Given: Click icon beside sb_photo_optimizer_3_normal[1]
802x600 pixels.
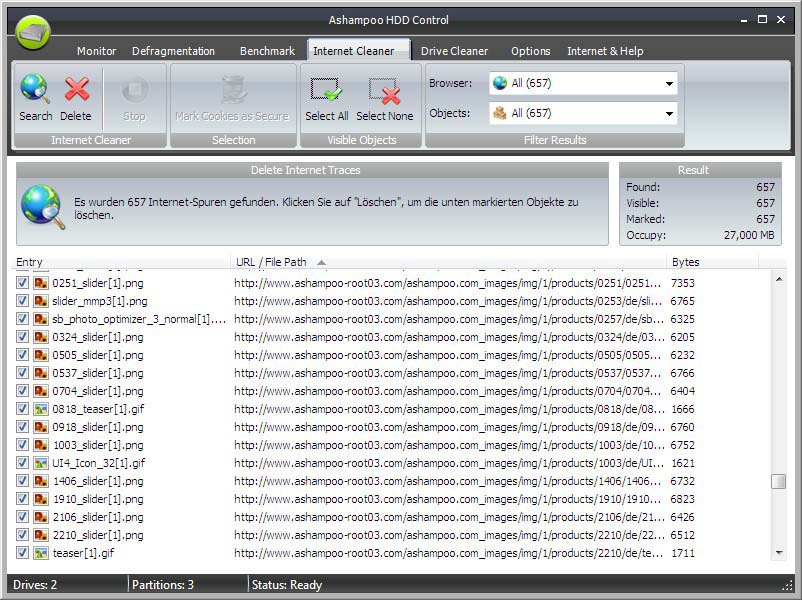Looking at the screenshot, I should coord(41,319).
